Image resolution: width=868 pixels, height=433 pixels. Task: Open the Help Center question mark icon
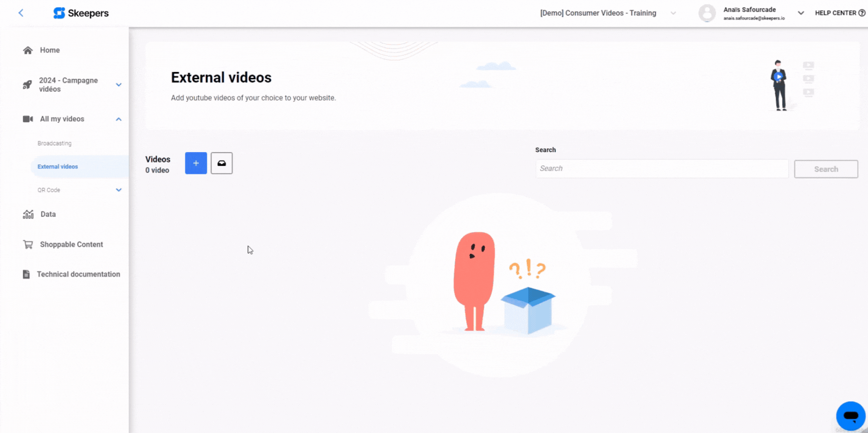point(862,13)
